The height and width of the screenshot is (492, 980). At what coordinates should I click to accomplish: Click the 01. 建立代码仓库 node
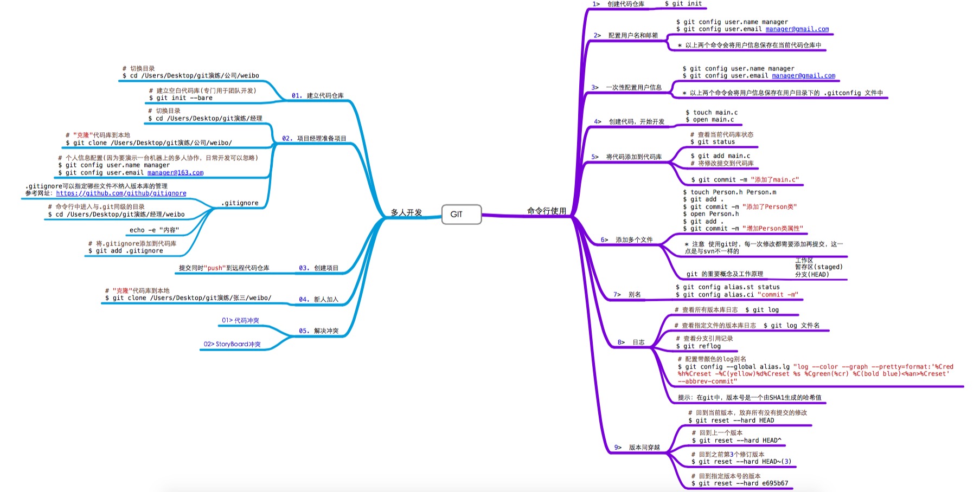(317, 95)
